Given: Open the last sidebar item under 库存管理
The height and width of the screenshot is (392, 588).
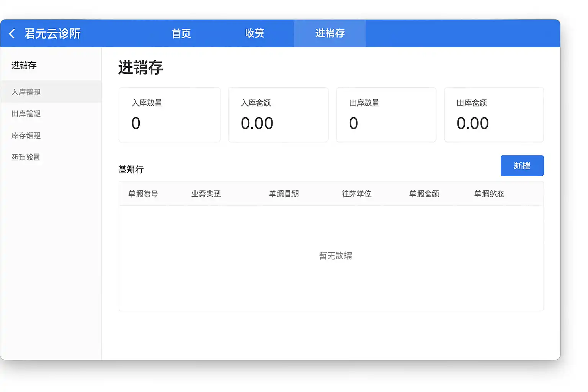Looking at the screenshot, I should 26,157.
